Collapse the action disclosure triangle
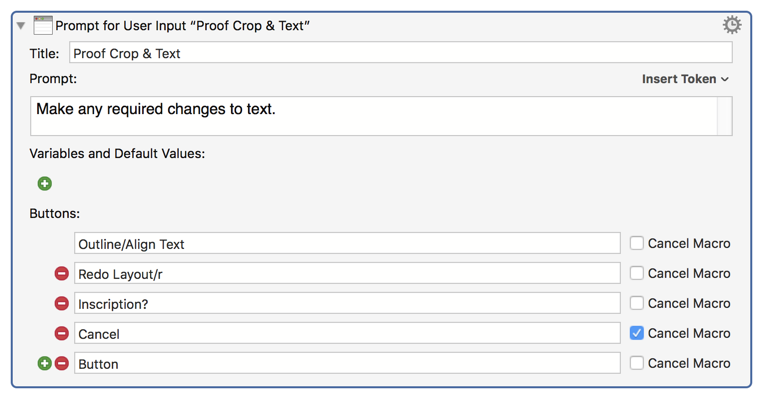 [21, 25]
